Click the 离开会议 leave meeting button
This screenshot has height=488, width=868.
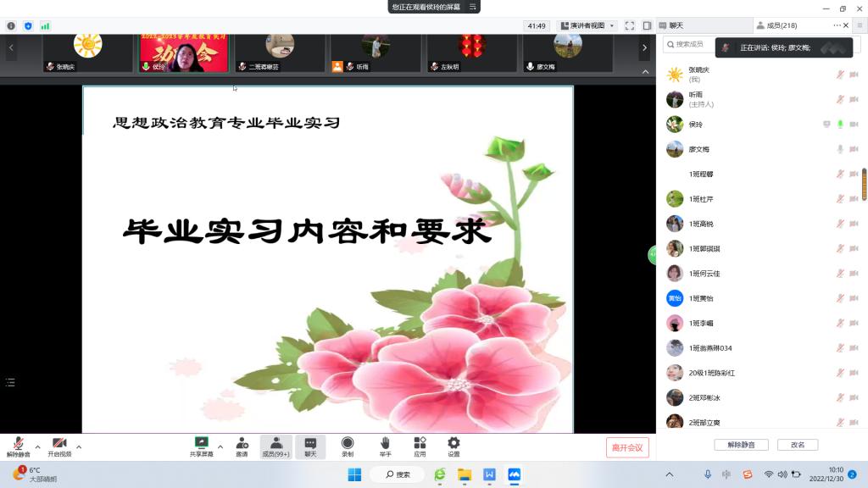[627, 447]
